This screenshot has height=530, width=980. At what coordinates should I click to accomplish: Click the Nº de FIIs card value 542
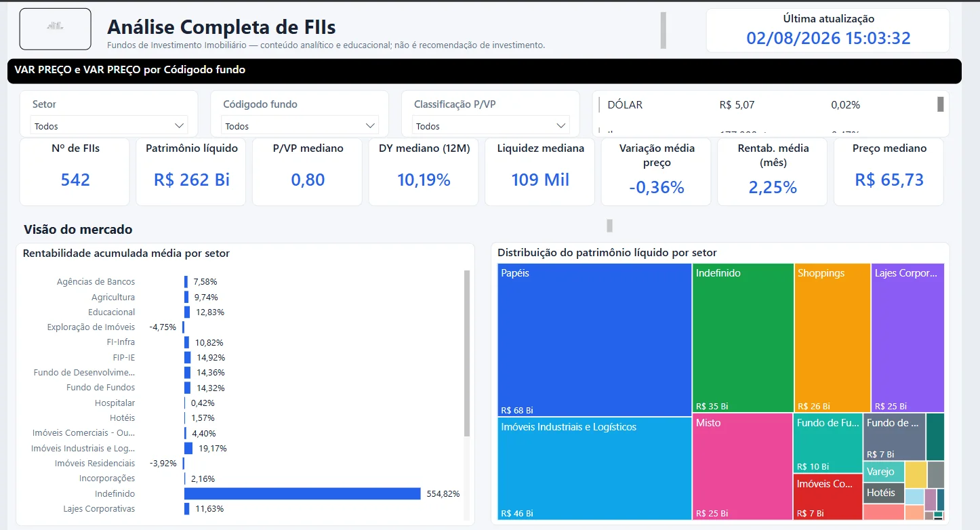pos(75,180)
